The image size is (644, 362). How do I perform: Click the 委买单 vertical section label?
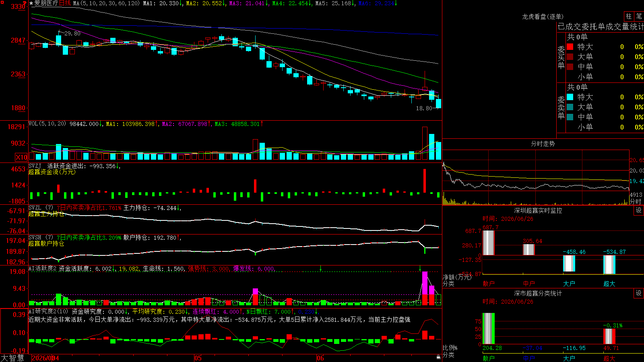coord(561,57)
